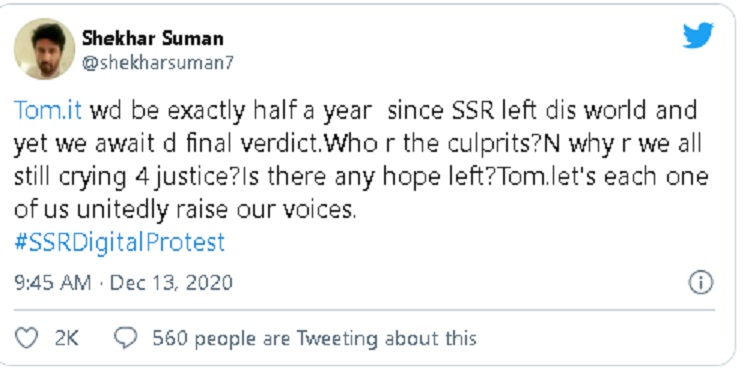Open replies via the speech bubble icon
This screenshot has height=371, width=750.
[x=125, y=338]
